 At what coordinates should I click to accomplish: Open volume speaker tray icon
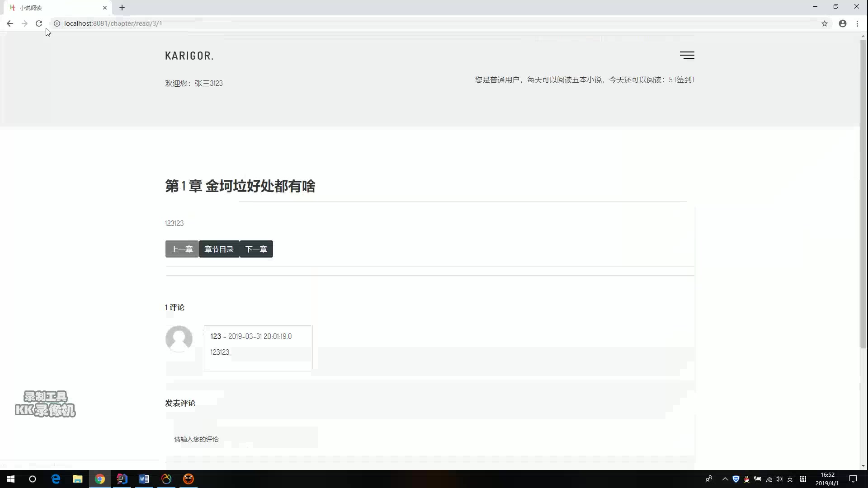(779, 479)
